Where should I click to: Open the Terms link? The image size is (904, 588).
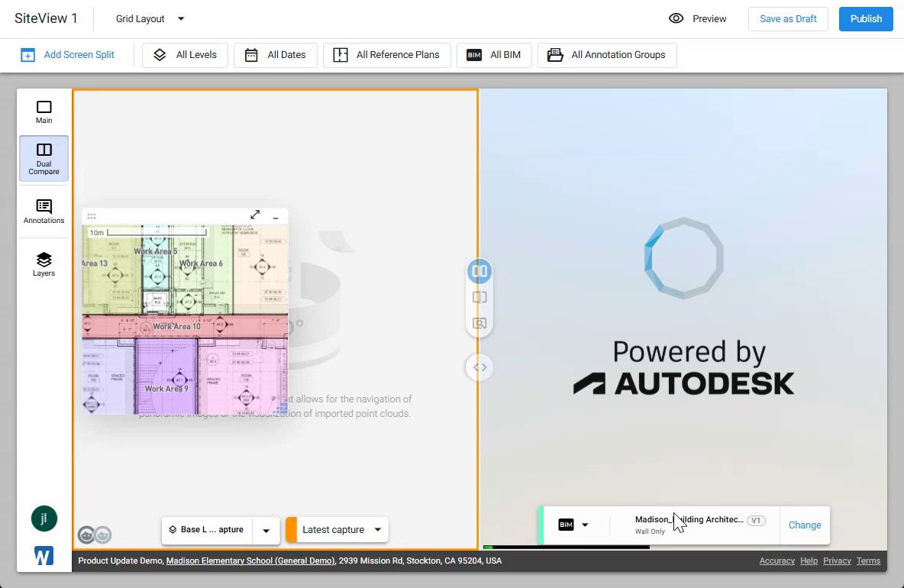(867, 561)
